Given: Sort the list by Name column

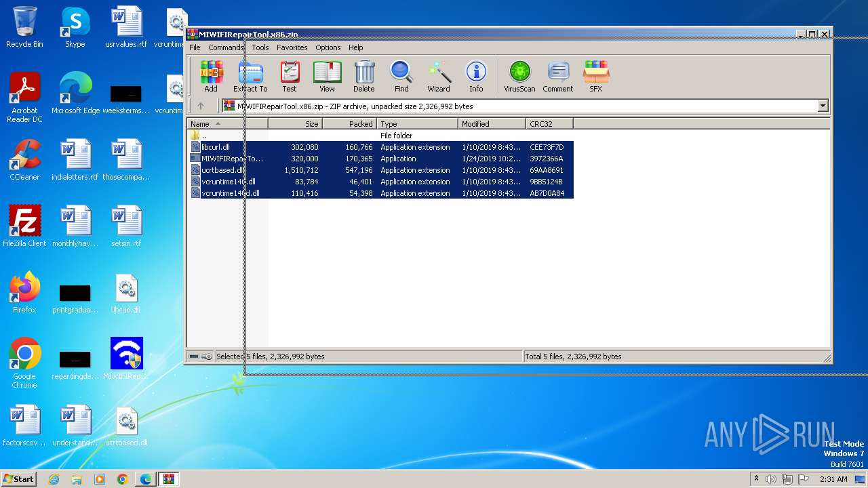Looking at the screenshot, I should (x=227, y=124).
